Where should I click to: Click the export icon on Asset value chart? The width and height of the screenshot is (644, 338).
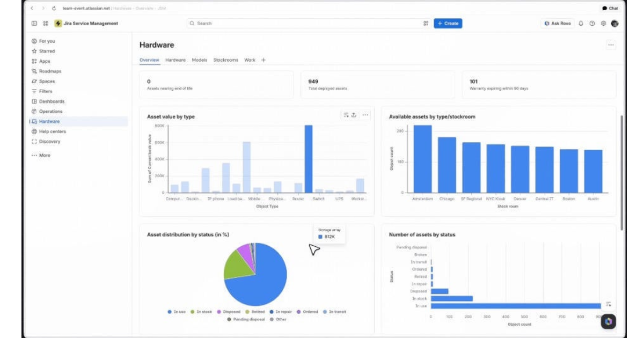click(354, 115)
